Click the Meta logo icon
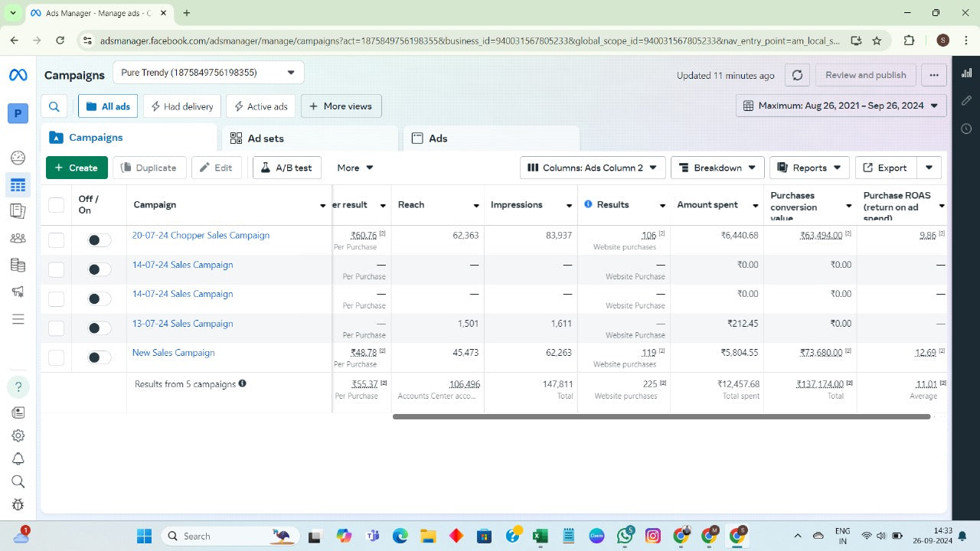The image size is (980, 551). pyautogui.click(x=18, y=75)
